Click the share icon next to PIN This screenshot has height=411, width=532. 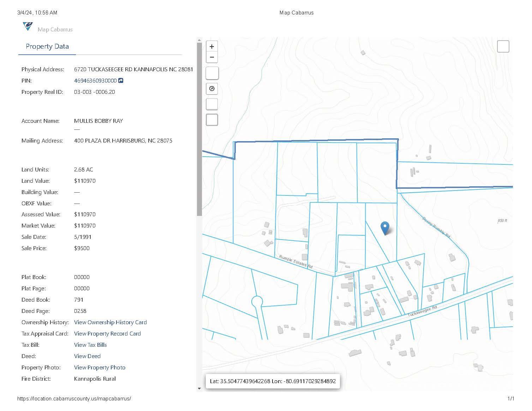pyautogui.click(x=121, y=81)
